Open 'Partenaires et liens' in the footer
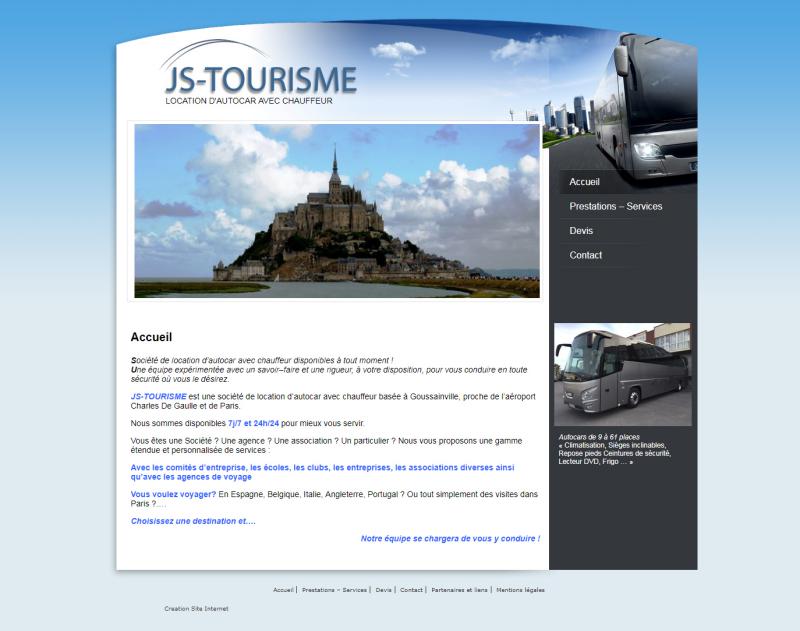Image resolution: width=800 pixels, height=631 pixels. pyautogui.click(x=459, y=591)
